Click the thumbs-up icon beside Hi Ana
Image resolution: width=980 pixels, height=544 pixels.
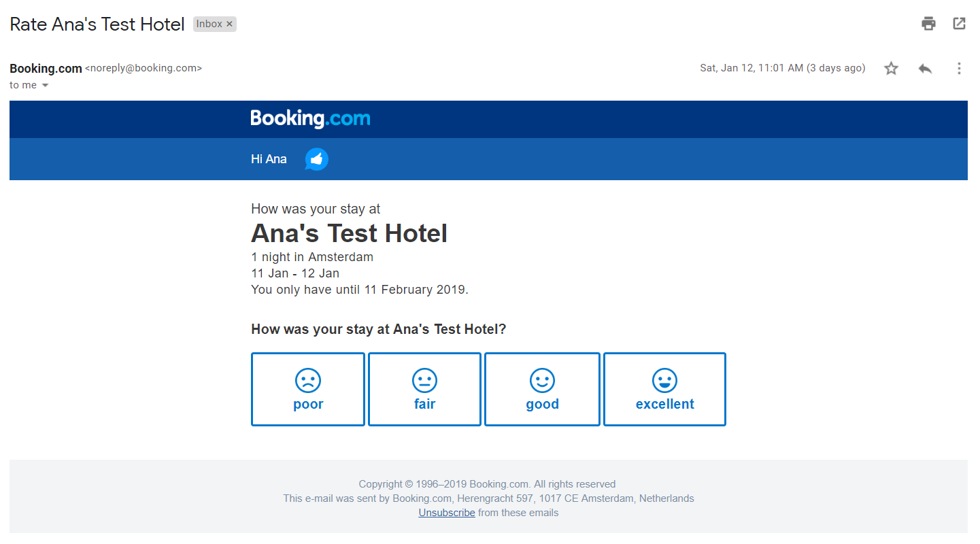coord(316,159)
